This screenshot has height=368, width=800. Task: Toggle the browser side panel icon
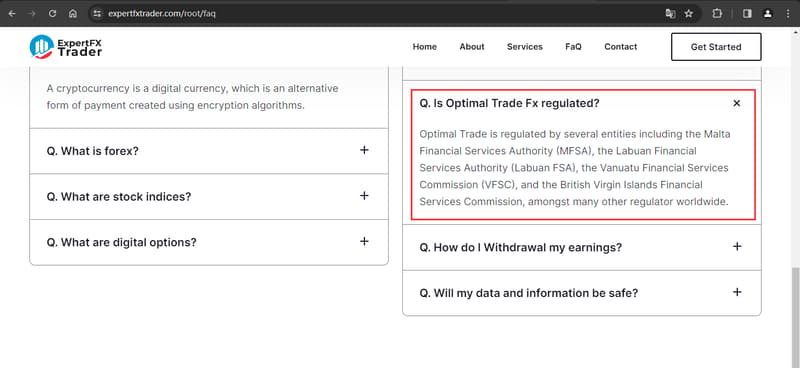pyautogui.click(x=747, y=14)
